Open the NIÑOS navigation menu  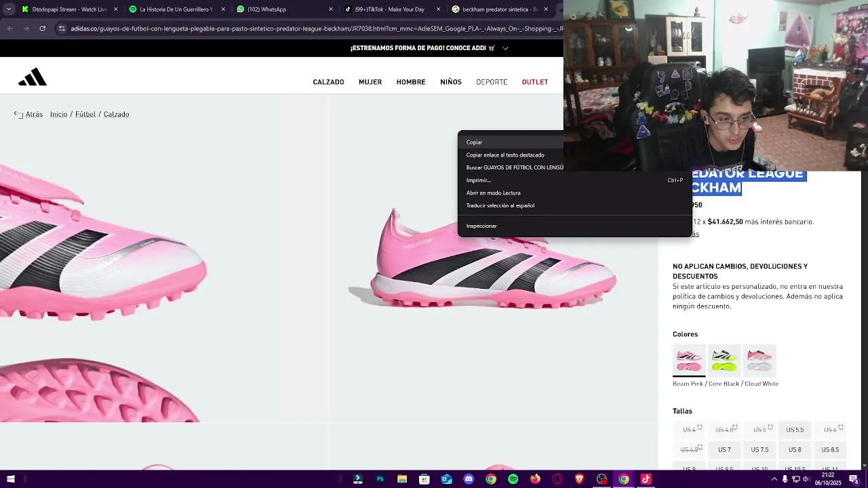coord(451,82)
